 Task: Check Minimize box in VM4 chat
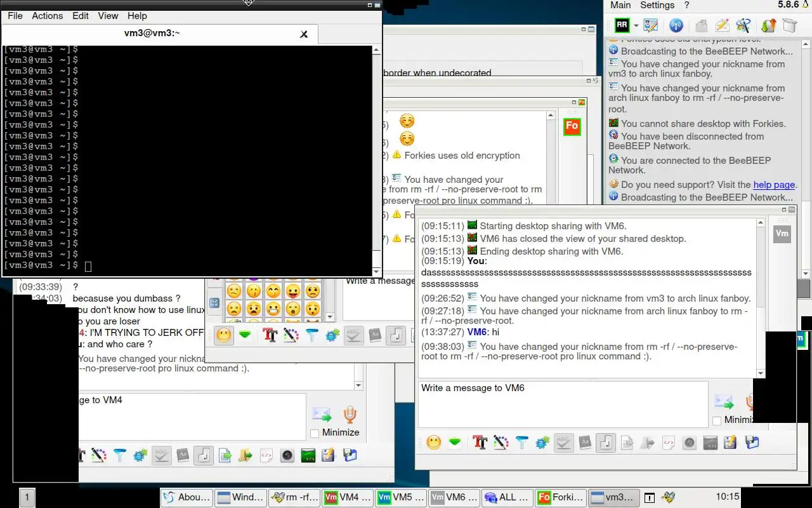pos(315,433)
